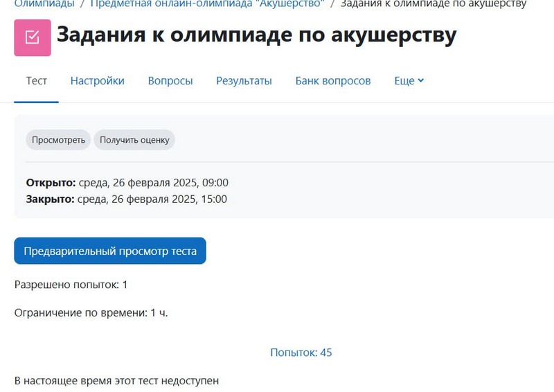Select the Банк вопросов tab
This screenshot has width=554, height=392.
pyautogui.click(x=333, y=81)
